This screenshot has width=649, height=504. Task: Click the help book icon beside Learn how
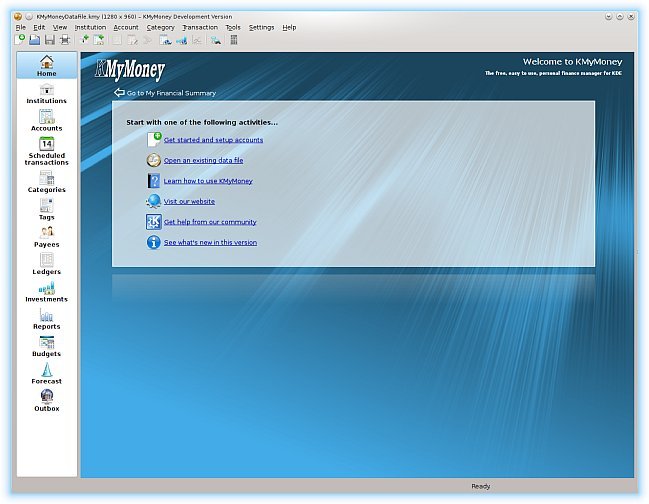click(x=154, y=181)
